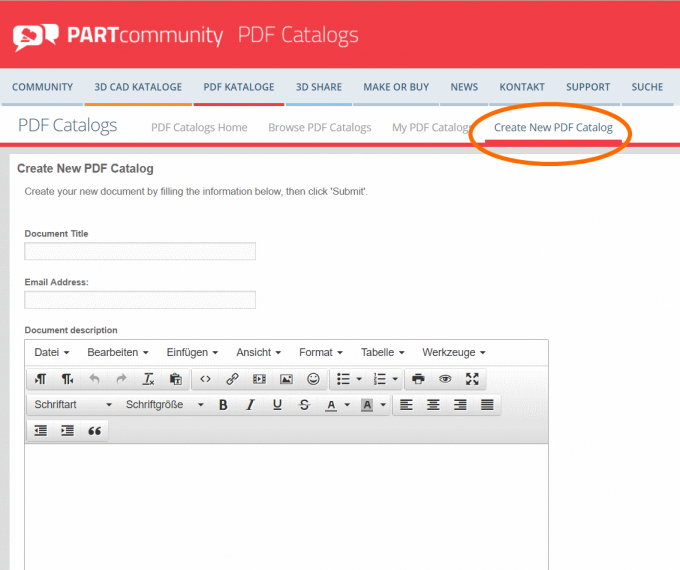Toggle the preview eye icon

[445, 379]
